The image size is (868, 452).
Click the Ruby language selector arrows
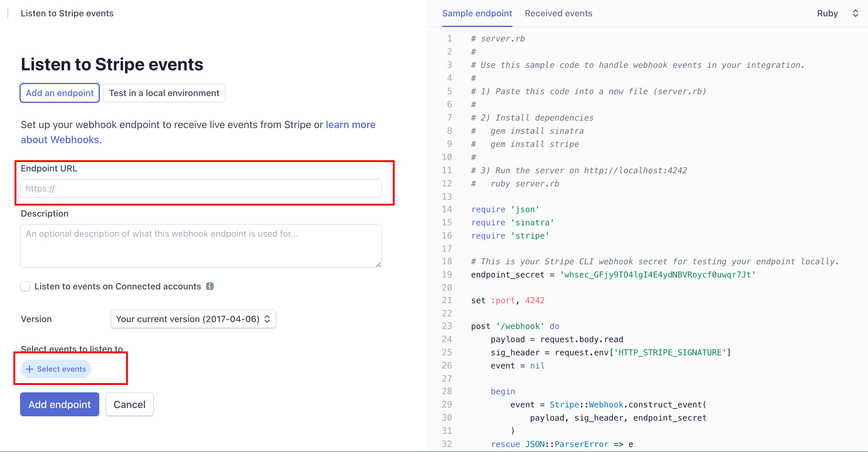(x=855, y=13)
